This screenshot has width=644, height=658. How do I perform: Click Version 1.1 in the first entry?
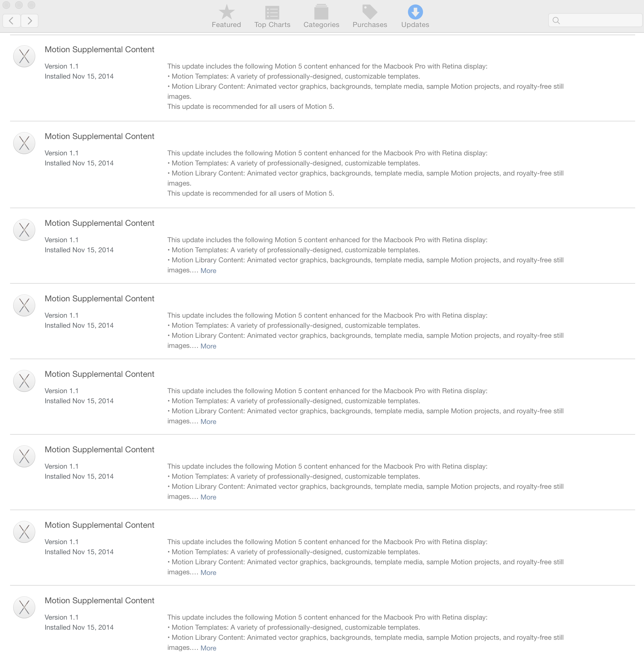tap(62, 66)
